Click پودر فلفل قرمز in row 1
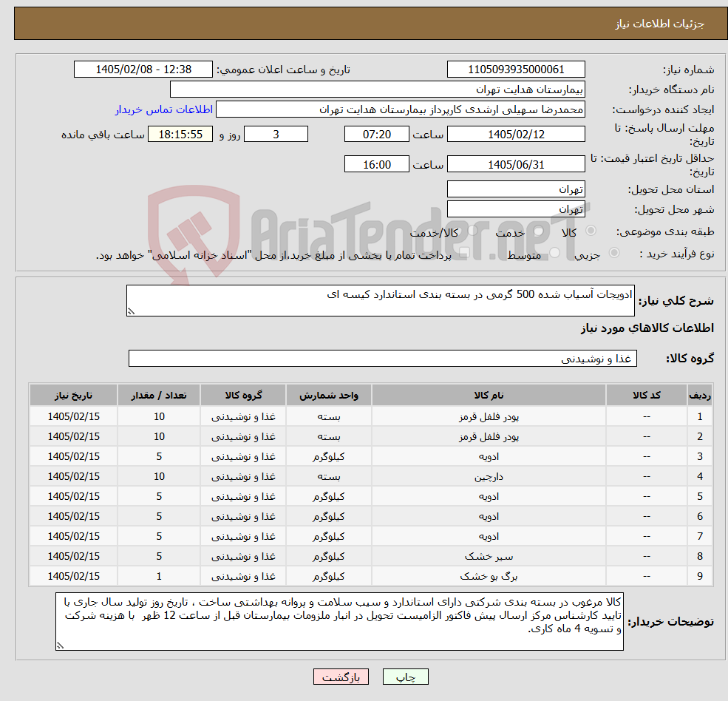Screen dimensions: 728x701 [489, 417]
